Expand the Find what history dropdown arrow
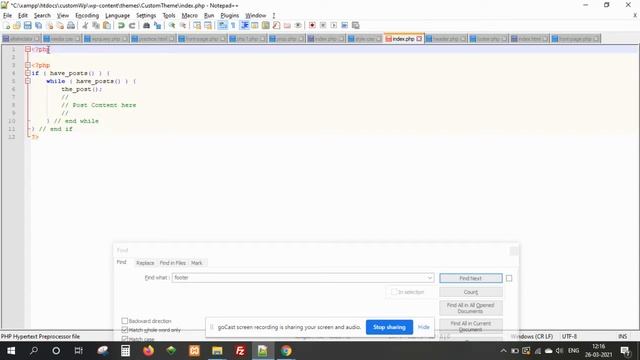 point(429,278)
